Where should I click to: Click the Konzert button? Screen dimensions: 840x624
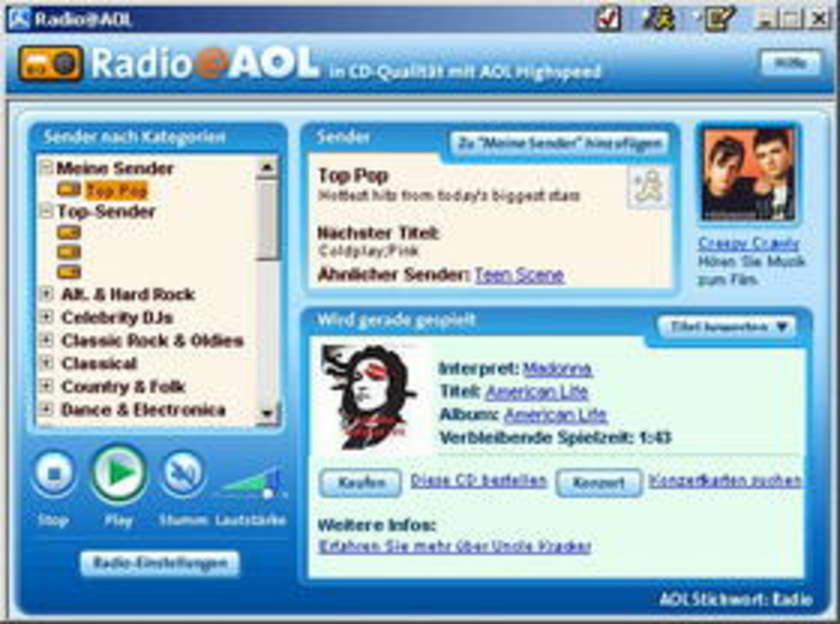click(x=598, y=483)
